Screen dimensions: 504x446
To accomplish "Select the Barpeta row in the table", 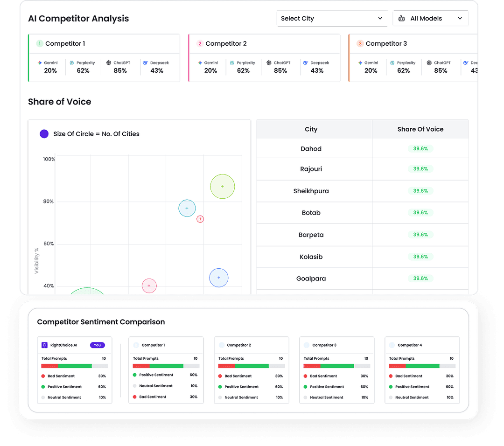I will click(x=311, y=235).
